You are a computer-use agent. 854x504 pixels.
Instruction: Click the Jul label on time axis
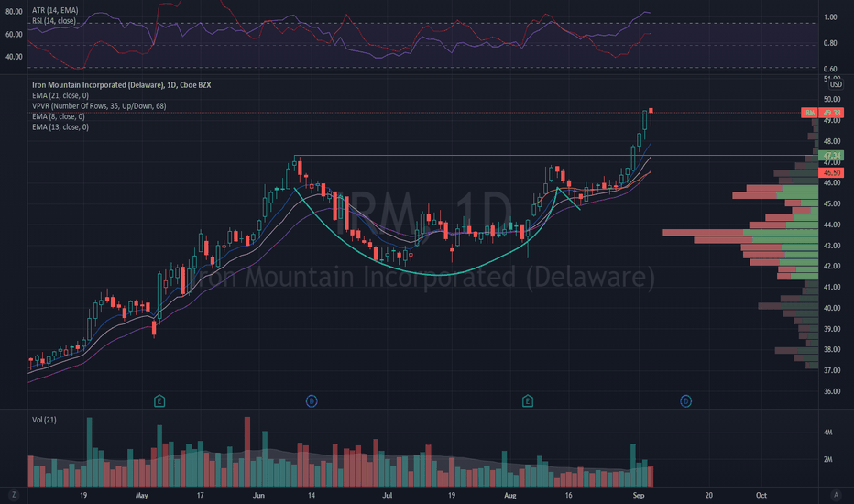pyautogui.click(x=388, y=495)
